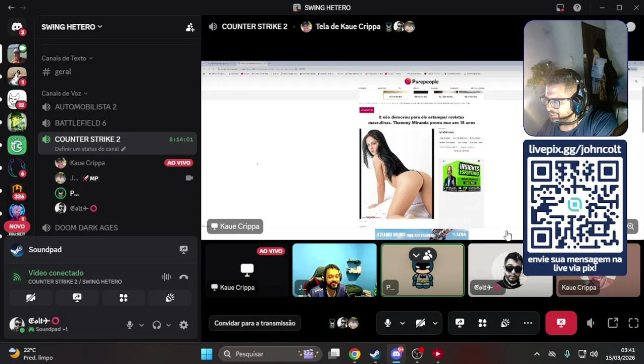The width and height of the screenshot is (644, 364).
Task: Select the Colt participant tile
Action: tap(510, 270)
